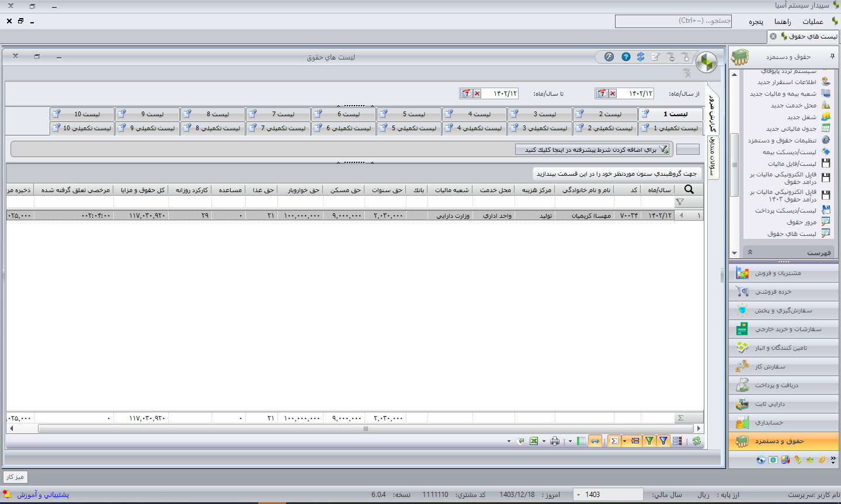Click the orange gear icon in bottom strip
This screenshot has height=504, width=841.
(822, 460)
